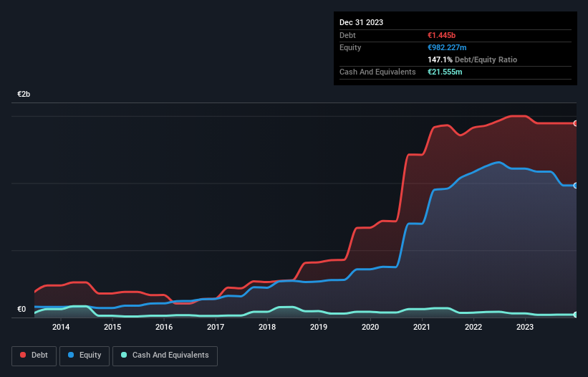Click the 2014 x-axis label

(x=61, y=327)
